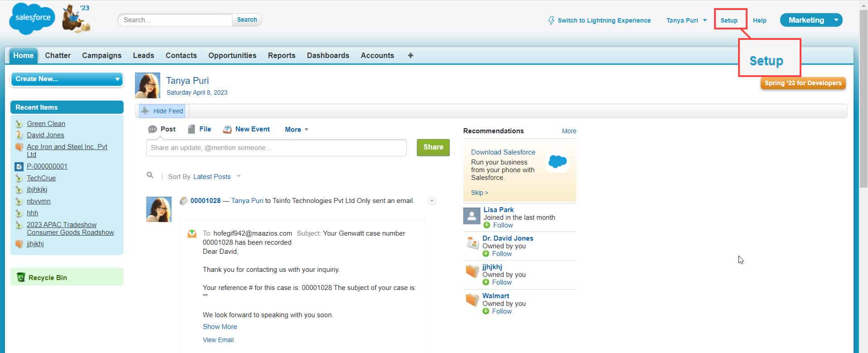Open the plus All Tabs icon

pos(410,55)
